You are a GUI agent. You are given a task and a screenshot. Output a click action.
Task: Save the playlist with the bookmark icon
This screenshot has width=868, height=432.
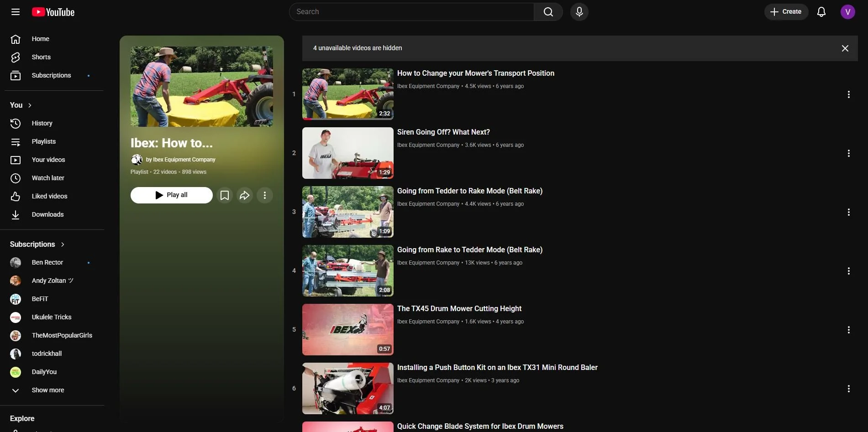(x=225, y=195)
